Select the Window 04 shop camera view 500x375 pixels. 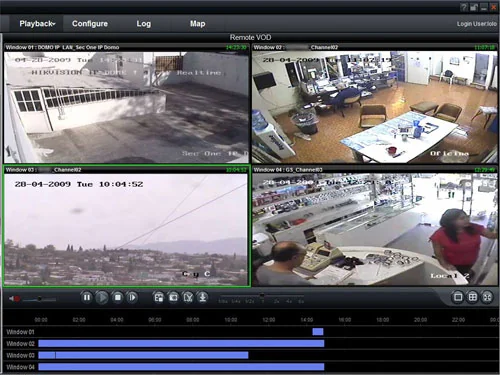click(x=375, y=229)
